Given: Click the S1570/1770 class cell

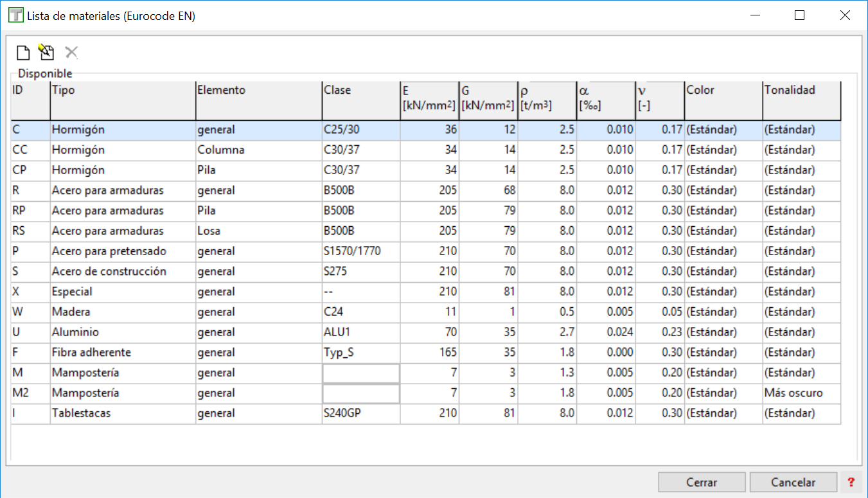Looking at the screenshot, I should coord(360,251).
